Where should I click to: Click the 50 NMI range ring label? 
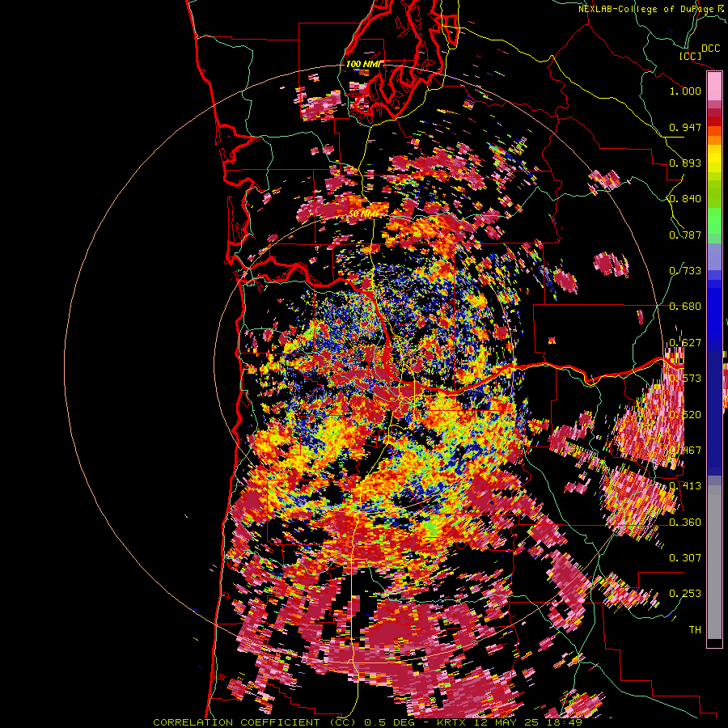[363, 214]
